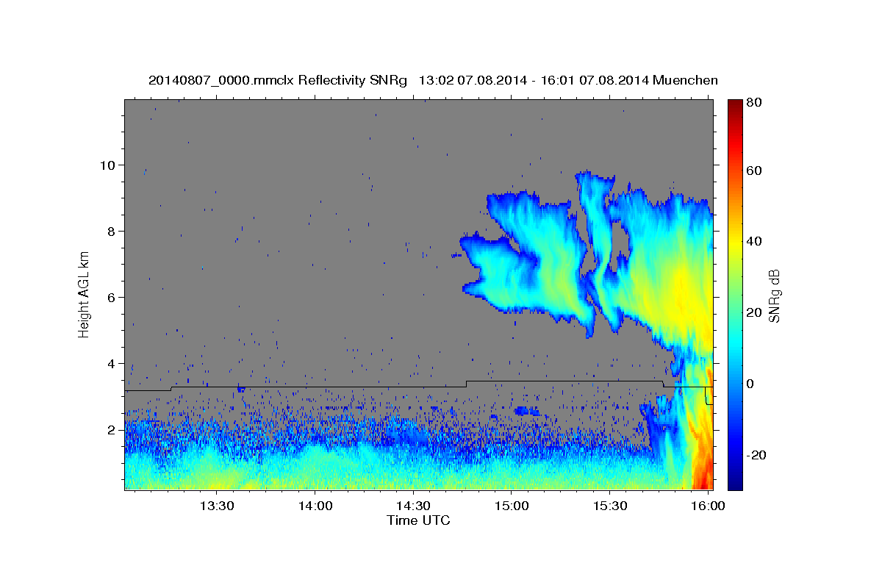The height and width of the screenshot is (588, 882).
Task: Click the 'Height AGL km' axis label
Action: tap(85, 295)
